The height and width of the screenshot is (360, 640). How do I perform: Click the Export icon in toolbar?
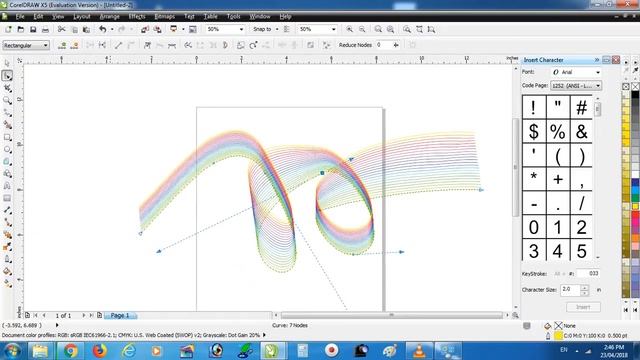(157, 29)
